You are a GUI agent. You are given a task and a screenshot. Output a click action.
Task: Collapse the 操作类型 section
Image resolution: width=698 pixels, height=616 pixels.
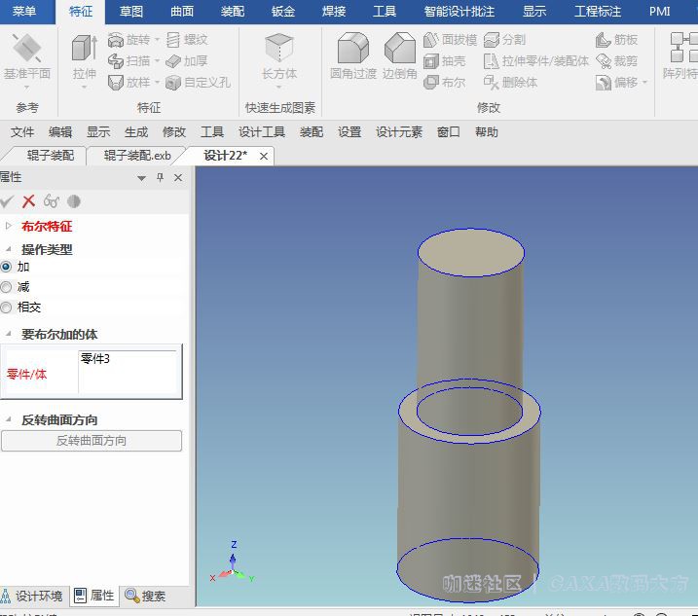coord(8,249)
